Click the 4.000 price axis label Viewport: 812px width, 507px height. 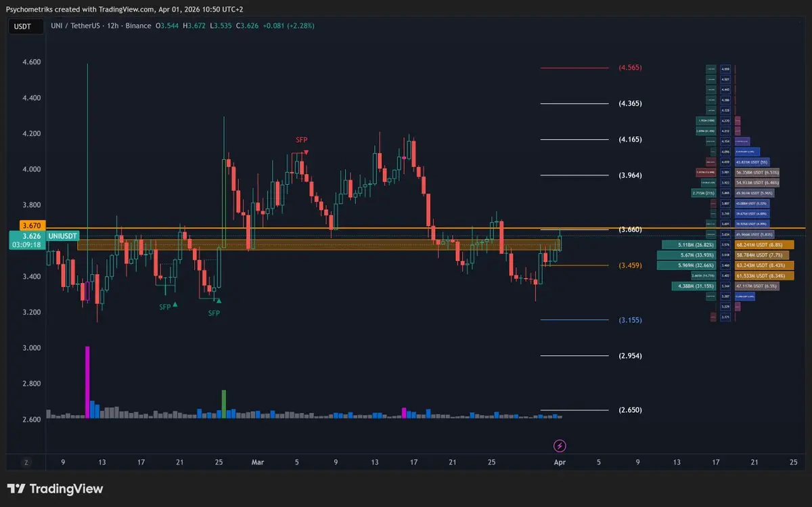pyautogui.click(x=32, y=169)
